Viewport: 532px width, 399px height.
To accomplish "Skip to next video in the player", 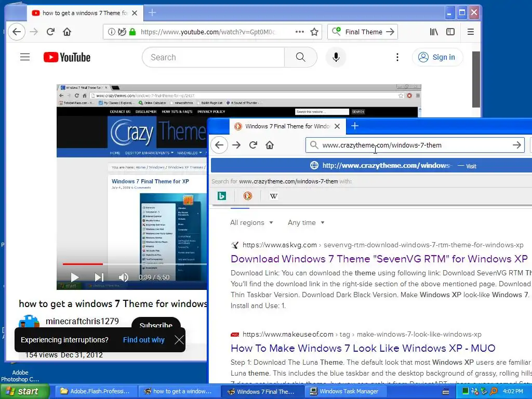I will click(x=99, y=277).
